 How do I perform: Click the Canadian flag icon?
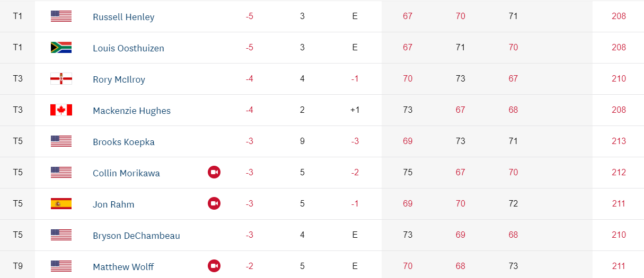61,110
